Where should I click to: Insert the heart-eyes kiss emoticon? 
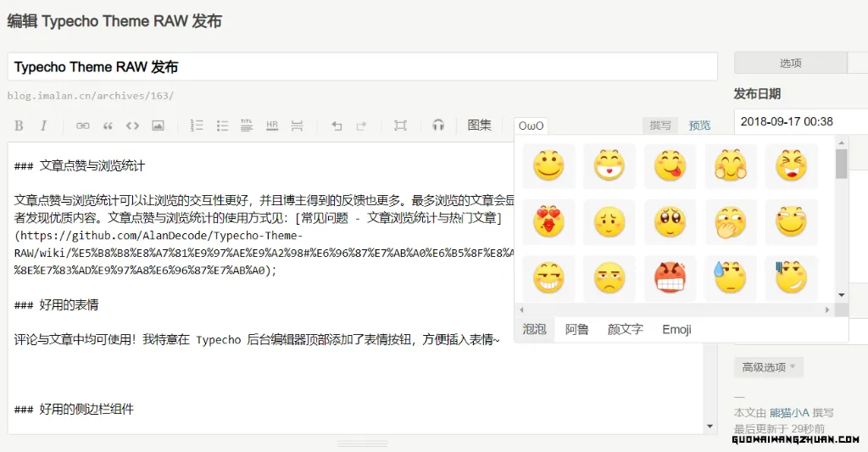pos(548,221)
